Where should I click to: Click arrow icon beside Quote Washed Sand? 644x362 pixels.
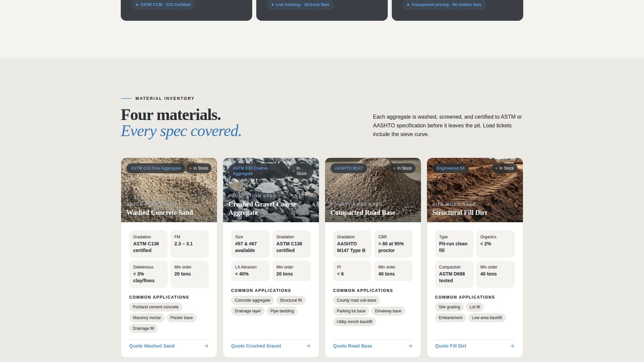[206, 346]
